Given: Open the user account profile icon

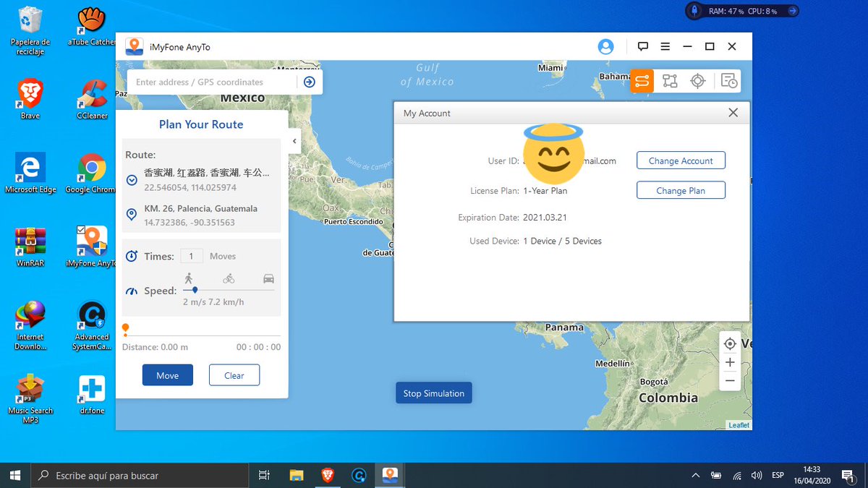Looking at the screenshot, I should (x=605, y=46).
